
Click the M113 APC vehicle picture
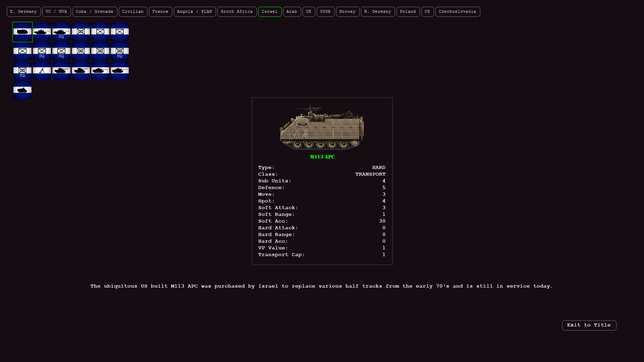322,127
